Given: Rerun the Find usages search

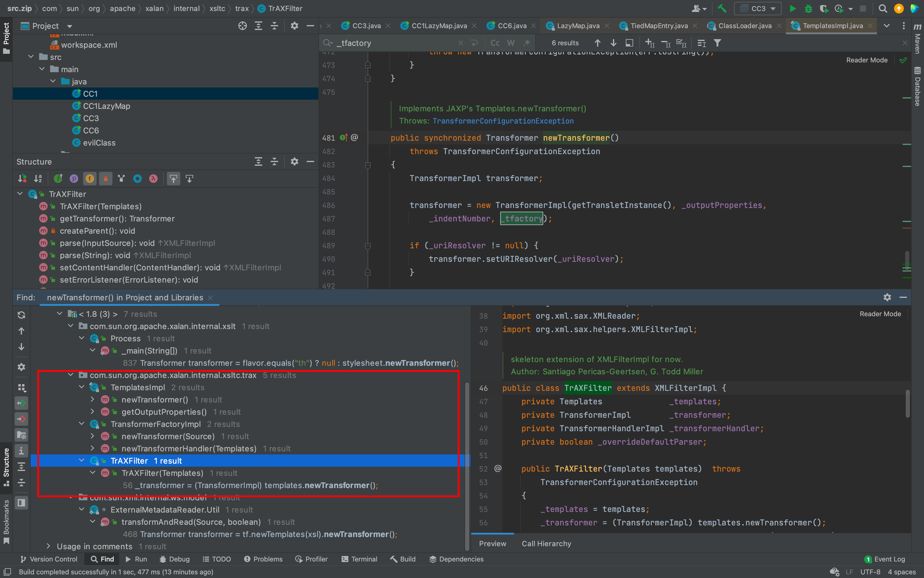Looking at the screenshot, I should coord(21,315).
